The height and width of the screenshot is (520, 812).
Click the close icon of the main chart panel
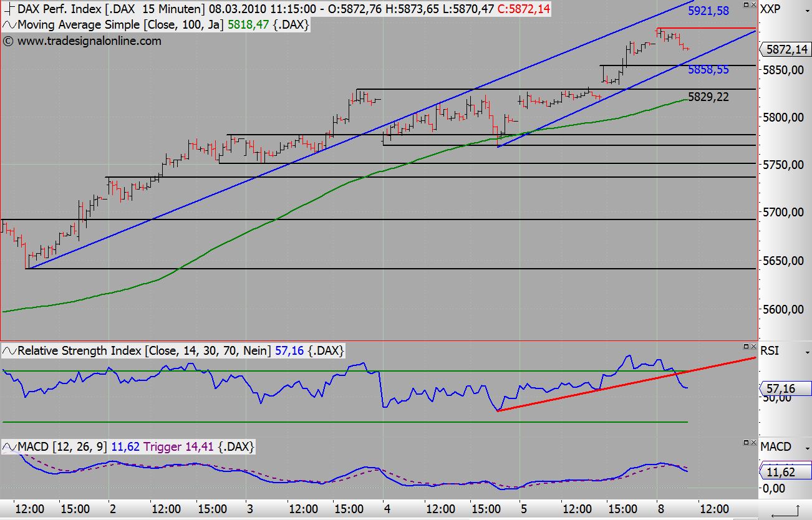[753, 4]
